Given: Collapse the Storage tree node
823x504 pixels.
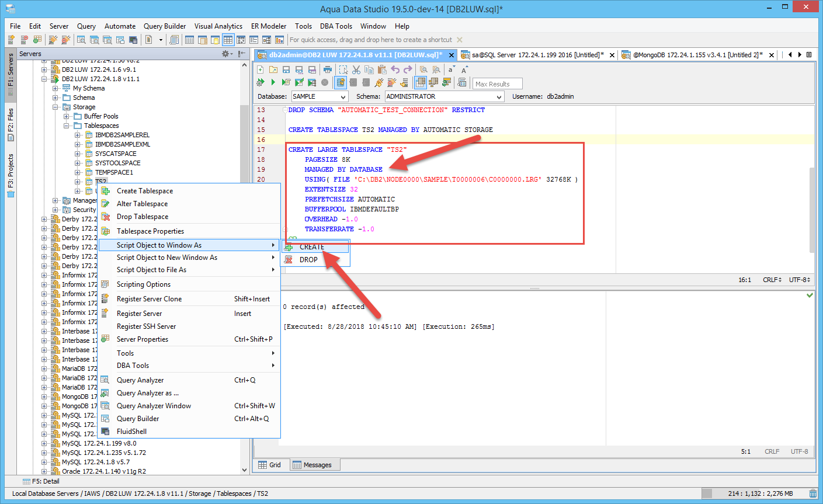Looking at the screenshot, I should 55,107.
